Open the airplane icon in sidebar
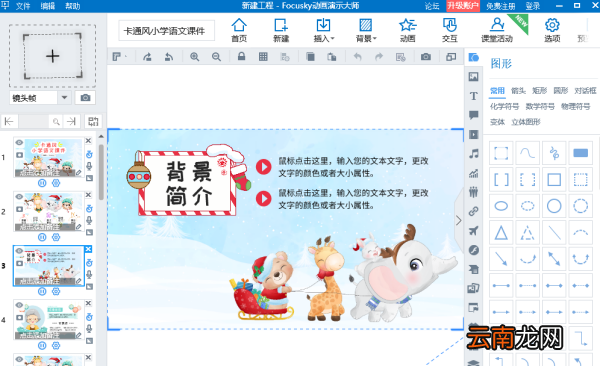This screenshot has height=366, width=600. pyautogui.click(x=474, y=230)
